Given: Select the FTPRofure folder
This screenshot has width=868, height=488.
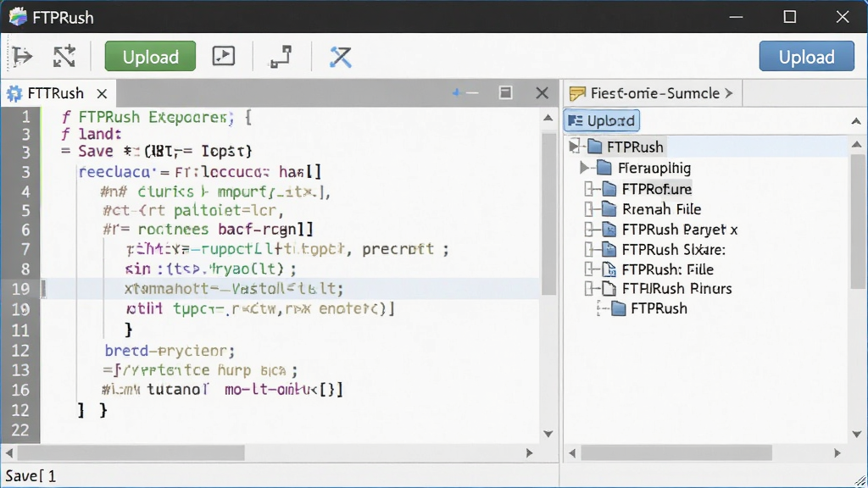Looking at the screenshot, I should [x=657, y=189].
